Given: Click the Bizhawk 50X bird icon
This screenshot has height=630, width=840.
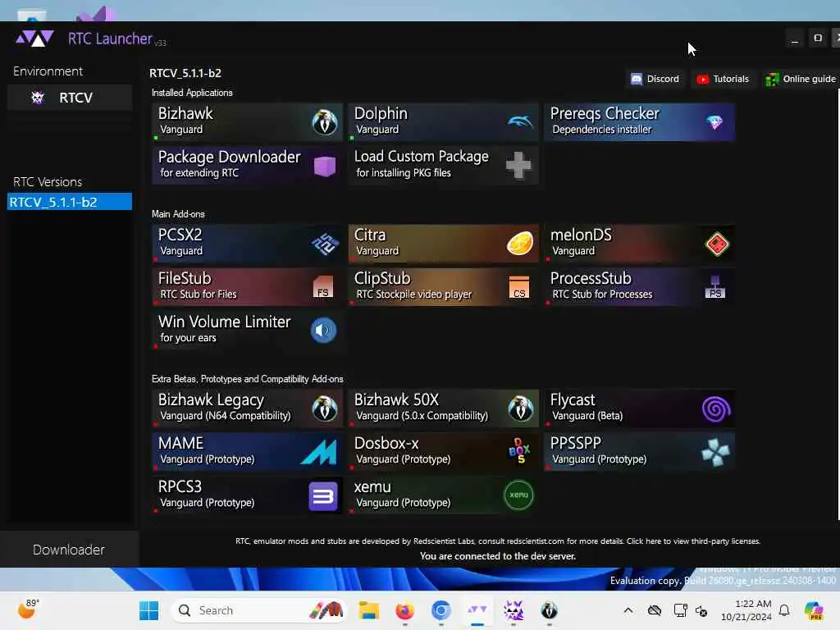Looking at the screenshot, I should pyautogui.click(x=520, y=409).
